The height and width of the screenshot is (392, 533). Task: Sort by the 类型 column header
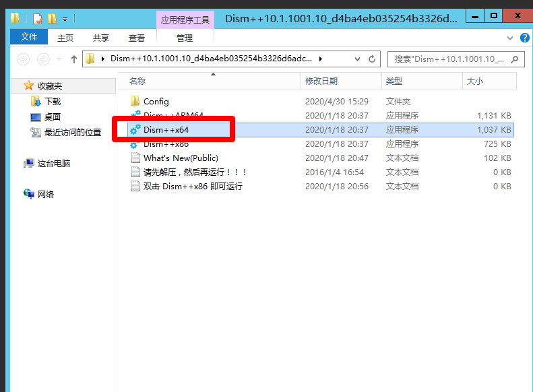422,81
